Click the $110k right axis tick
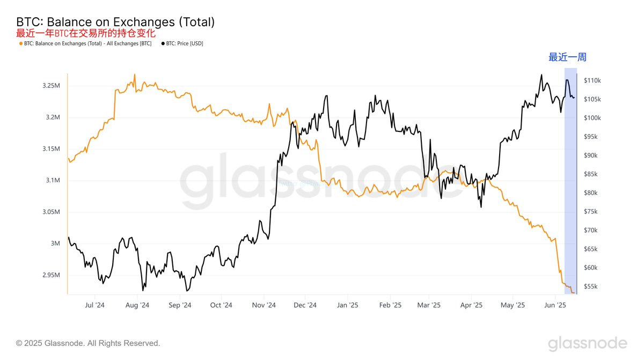Viewport: 644px width, 362px height. tap(592, 80)
